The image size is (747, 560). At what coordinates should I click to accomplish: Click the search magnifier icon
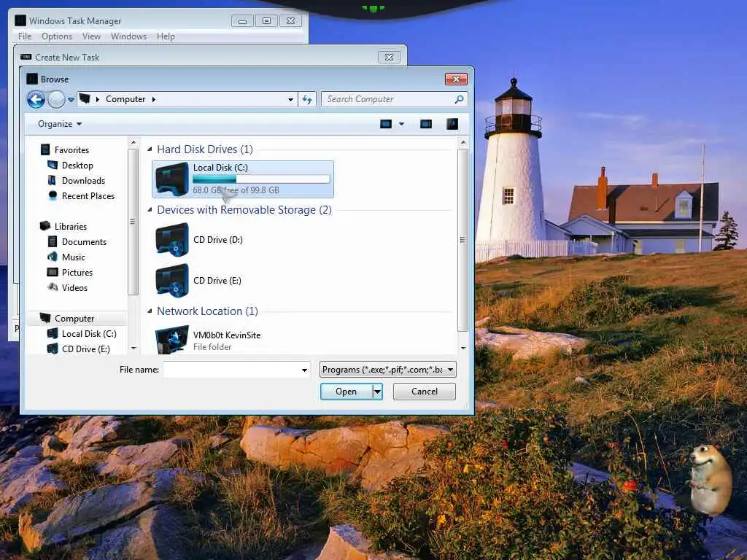pyautogui.click(x=460, y=99)
